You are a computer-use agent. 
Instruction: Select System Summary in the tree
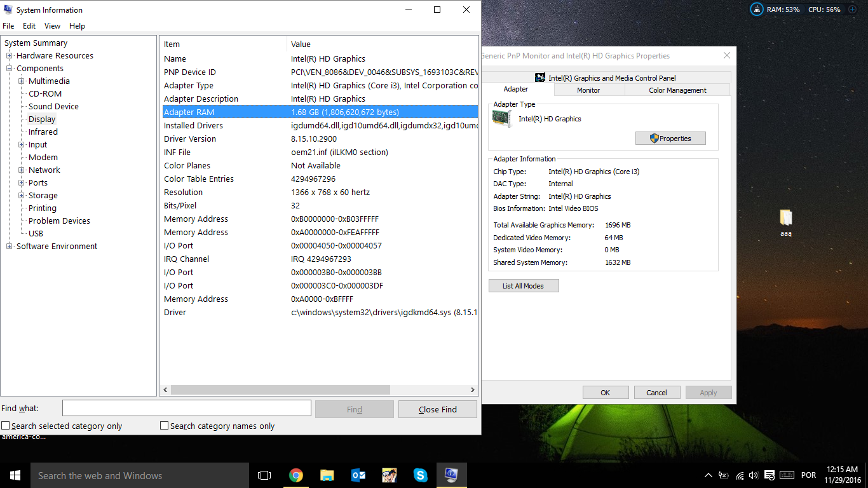click(36, 43)
